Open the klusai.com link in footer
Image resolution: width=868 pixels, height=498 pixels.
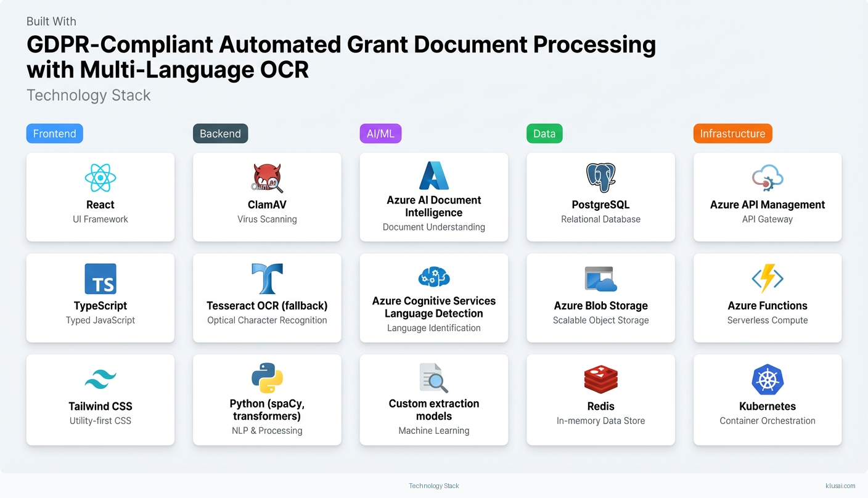pyautogui.click(x=840, y=486)
